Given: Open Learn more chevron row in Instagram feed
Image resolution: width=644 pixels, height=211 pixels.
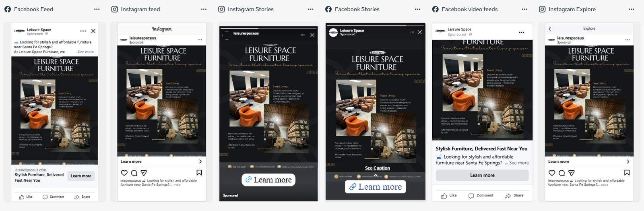Looking at the screenshot, I should click(161, 161).
